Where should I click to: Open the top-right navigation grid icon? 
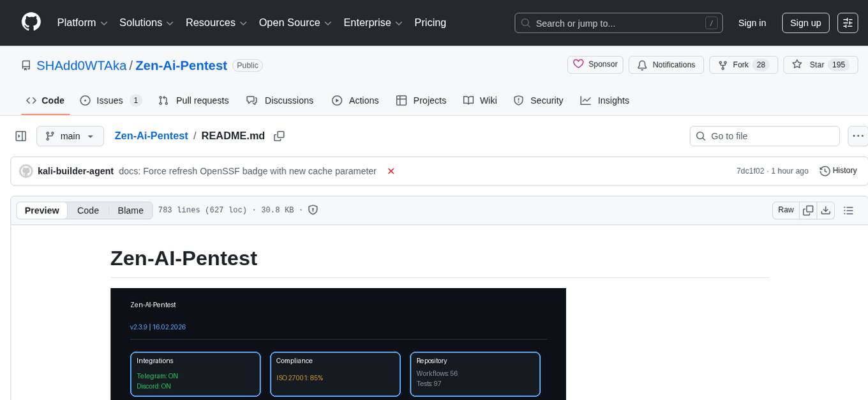tap(848, 22)
